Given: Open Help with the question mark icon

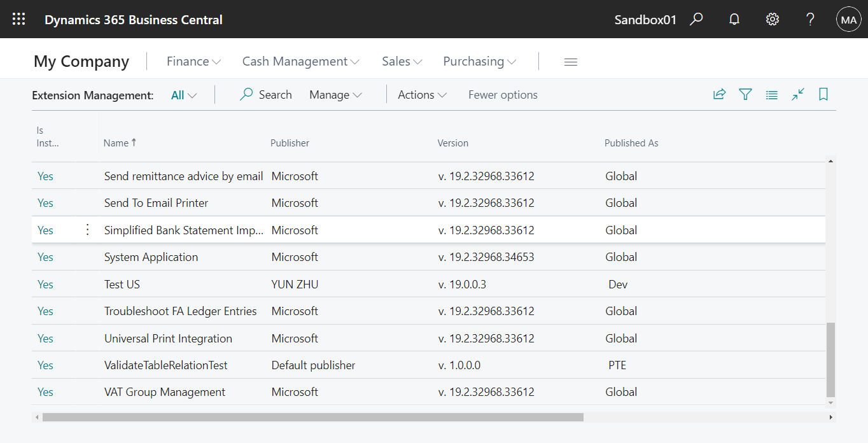Looking at the screenshot, I should click(x=810, y=19).
